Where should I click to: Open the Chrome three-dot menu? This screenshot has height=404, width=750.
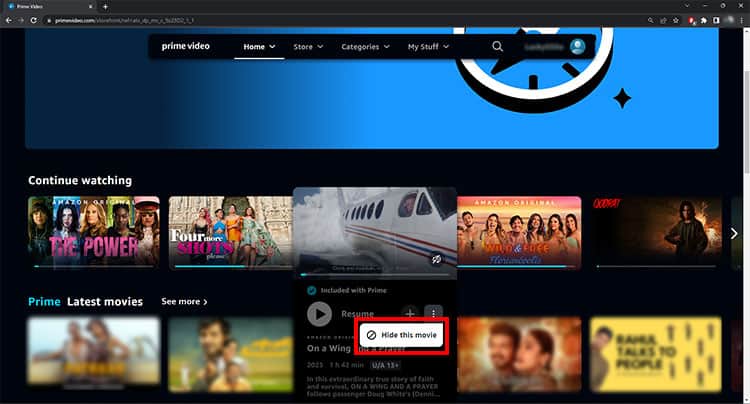pyautogui.click(x=742, y=20)
